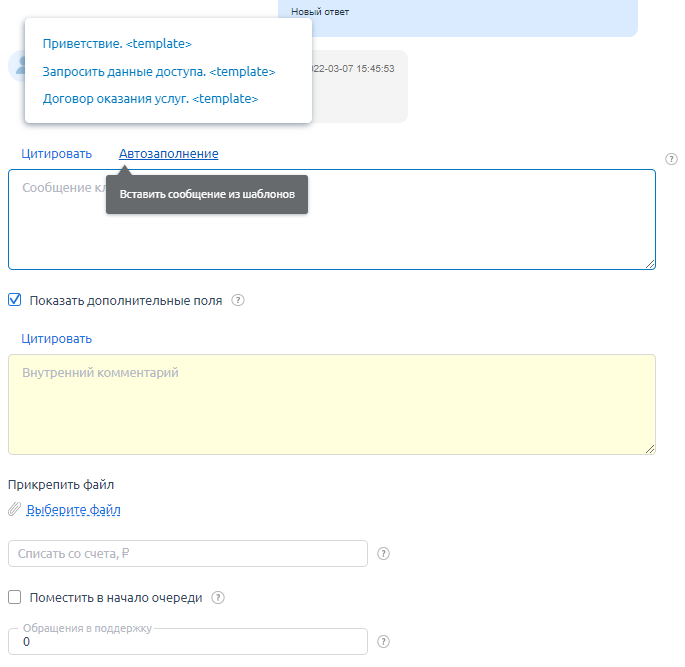The height and width of the screenshot is (667, 685).
Task: Choose 'Договор оказания услуг' template
Action: (x=150, y=99)
